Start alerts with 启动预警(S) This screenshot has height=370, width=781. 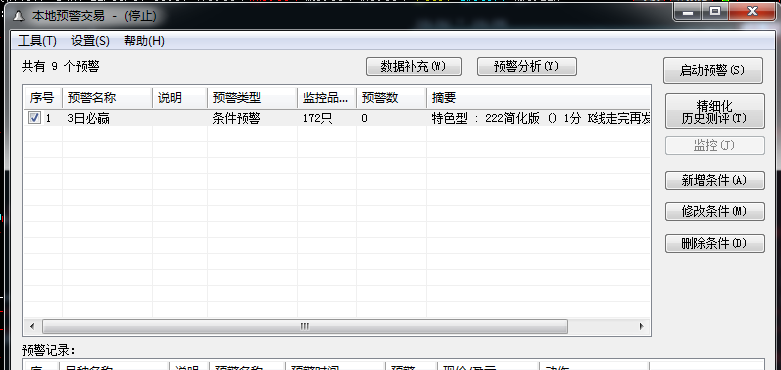(x=713, y=71)
